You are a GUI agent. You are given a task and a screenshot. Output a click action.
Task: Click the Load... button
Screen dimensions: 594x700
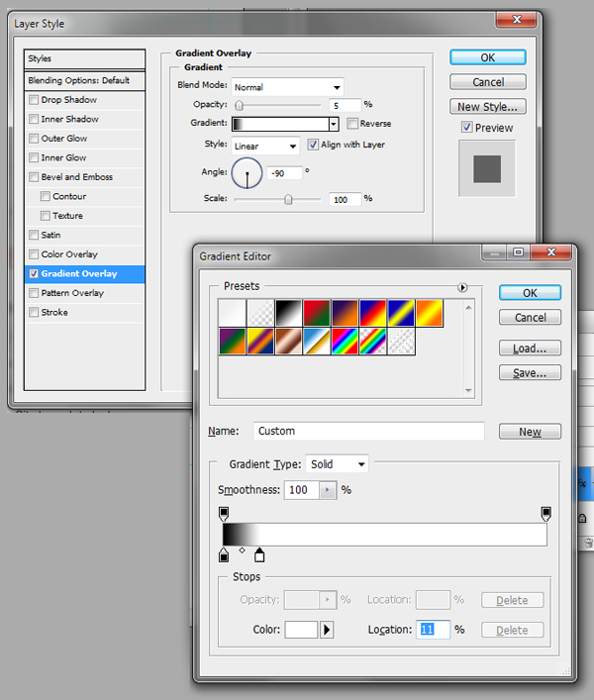(530, 349)
